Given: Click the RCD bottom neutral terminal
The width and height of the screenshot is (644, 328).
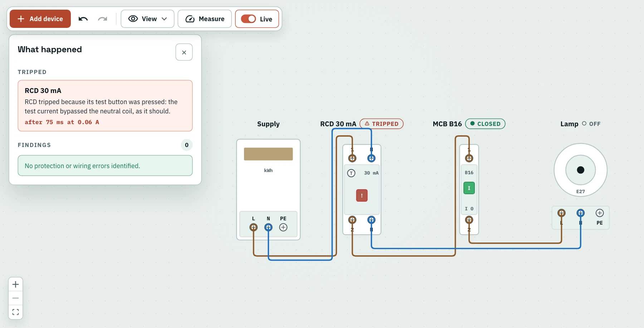Looking at the screenshot, I should (x=371, y=220).
